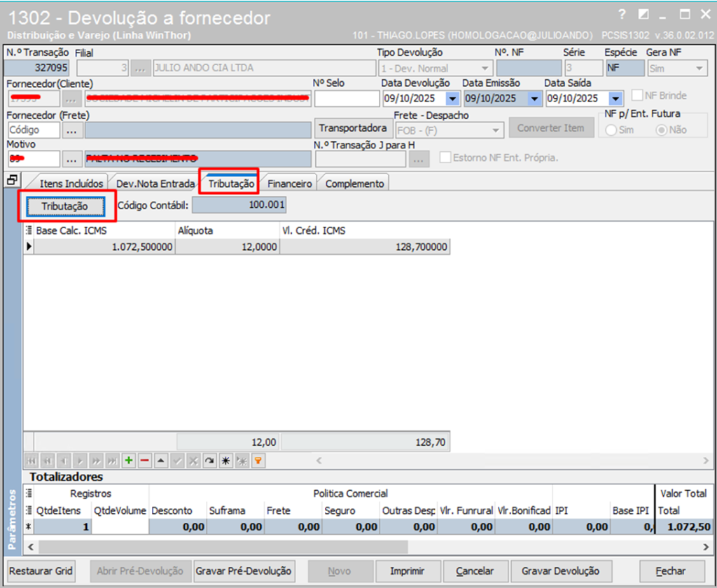
Task: Click the up triangle edit record icon
Action: (x=161, y=461)
